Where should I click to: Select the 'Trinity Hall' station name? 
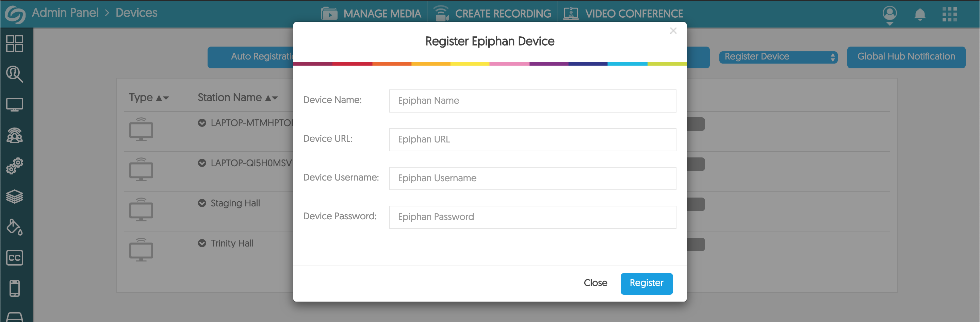(232, 244)
